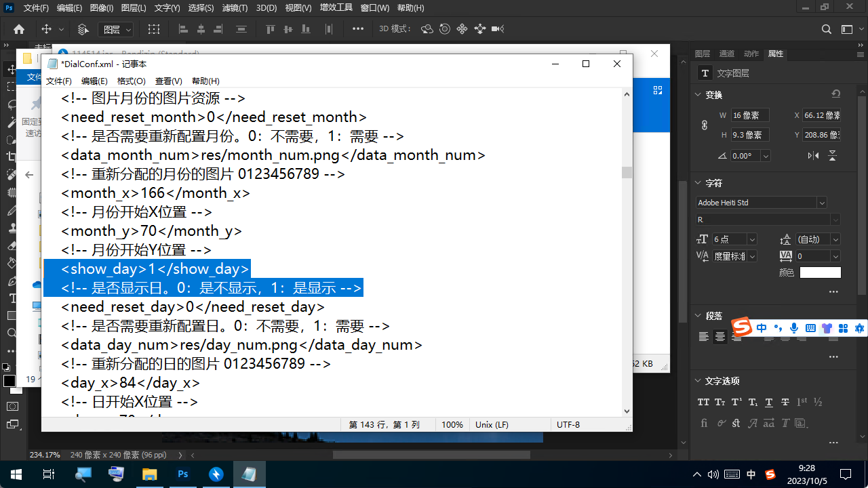868x488 pixels.
Task: Toggle the link width and height chain
Action: click(704, 125)
